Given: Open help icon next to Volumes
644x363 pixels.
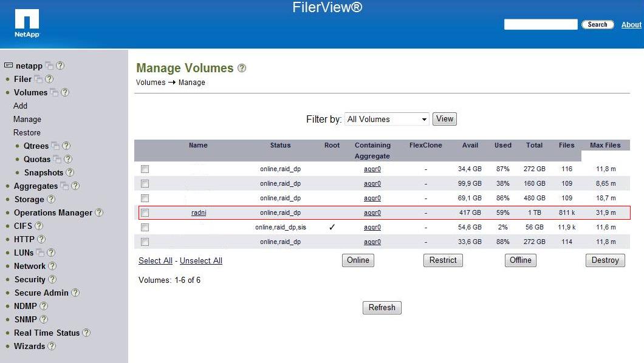Looking at the screenshot, I should coord(65,92).
